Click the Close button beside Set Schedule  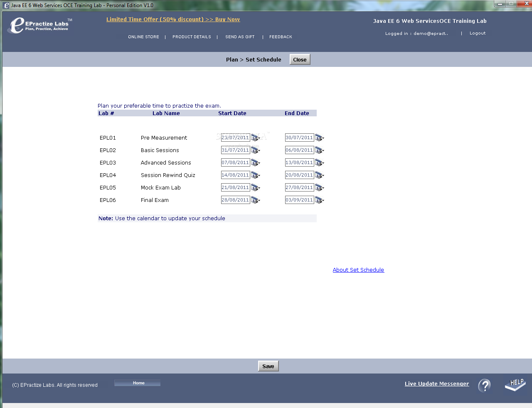pos(300,59)
